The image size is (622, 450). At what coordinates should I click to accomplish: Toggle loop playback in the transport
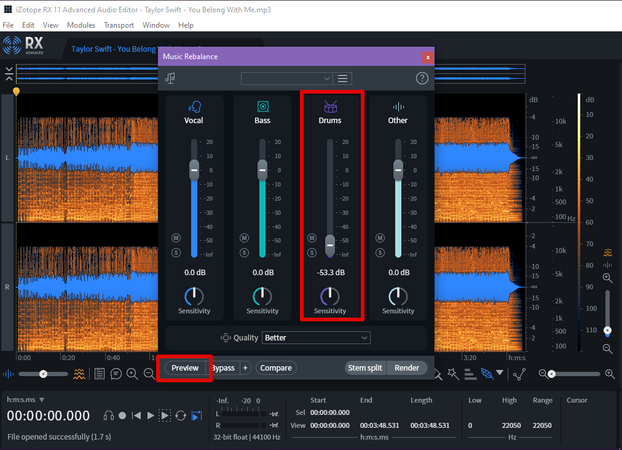(180, 415)
